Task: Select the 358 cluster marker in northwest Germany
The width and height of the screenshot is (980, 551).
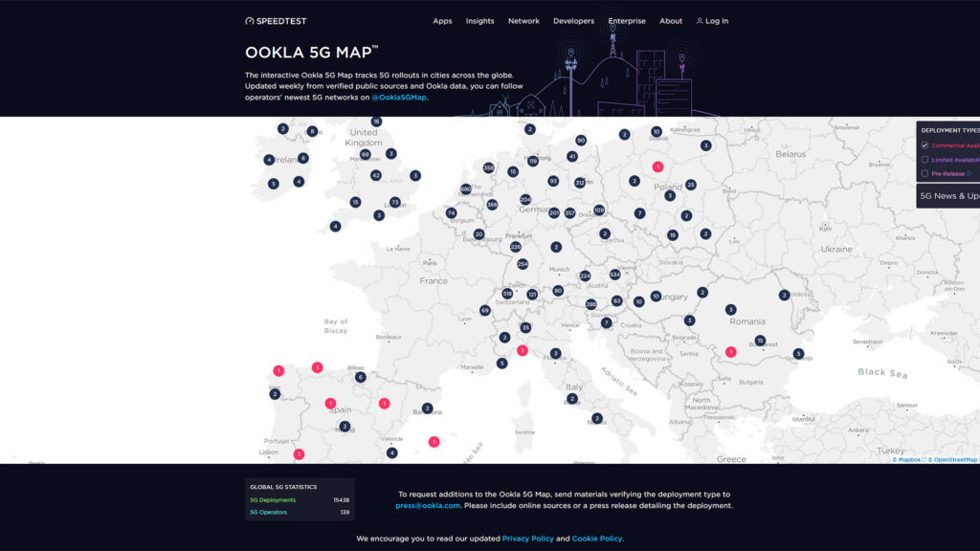Action: click(489, 168)
